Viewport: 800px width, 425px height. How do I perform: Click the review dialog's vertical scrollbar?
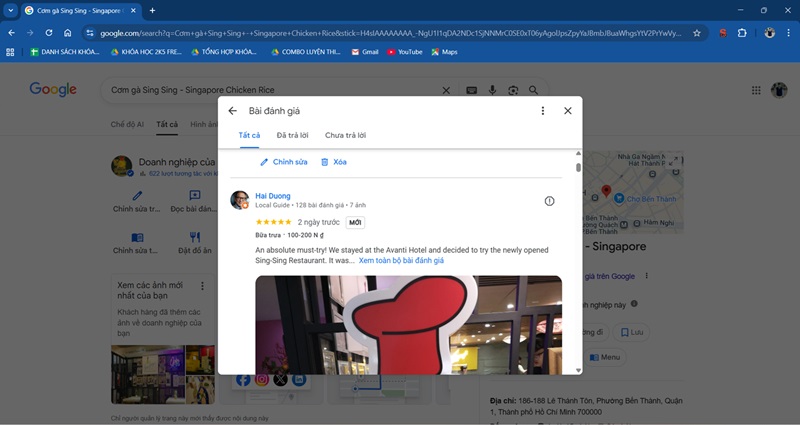tap(578, 165)
